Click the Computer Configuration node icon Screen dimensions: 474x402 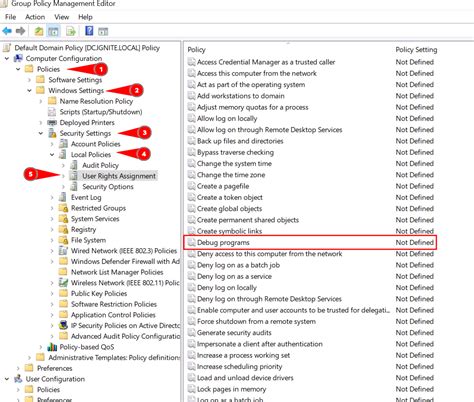tap(18, 58)
